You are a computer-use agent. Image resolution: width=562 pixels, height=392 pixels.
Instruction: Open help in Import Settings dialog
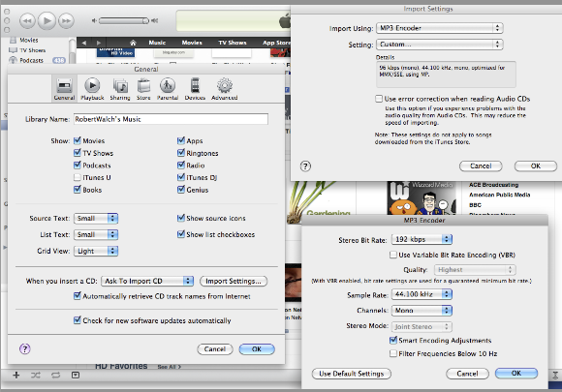[305, 166]
